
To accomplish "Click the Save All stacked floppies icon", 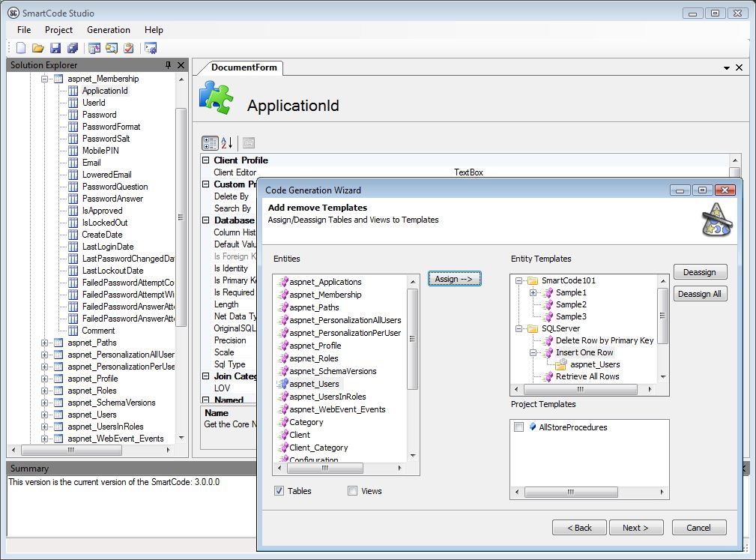I will [x=73, y=48].
